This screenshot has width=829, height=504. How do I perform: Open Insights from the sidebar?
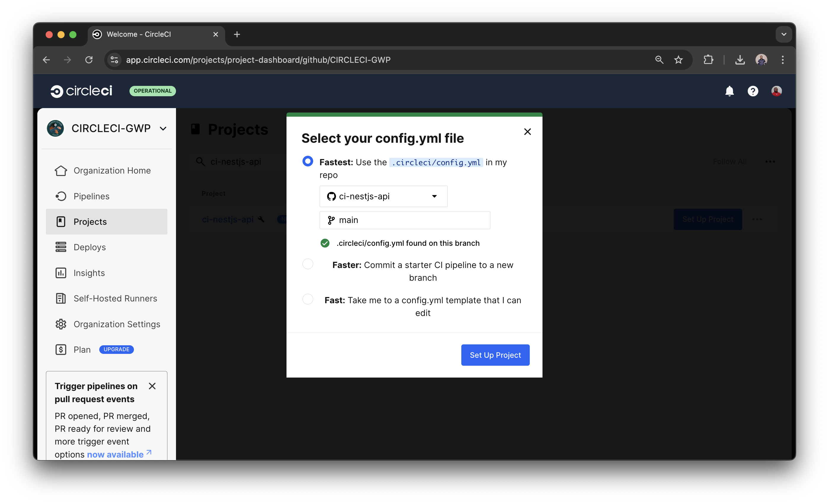click(x=89, y=273)
